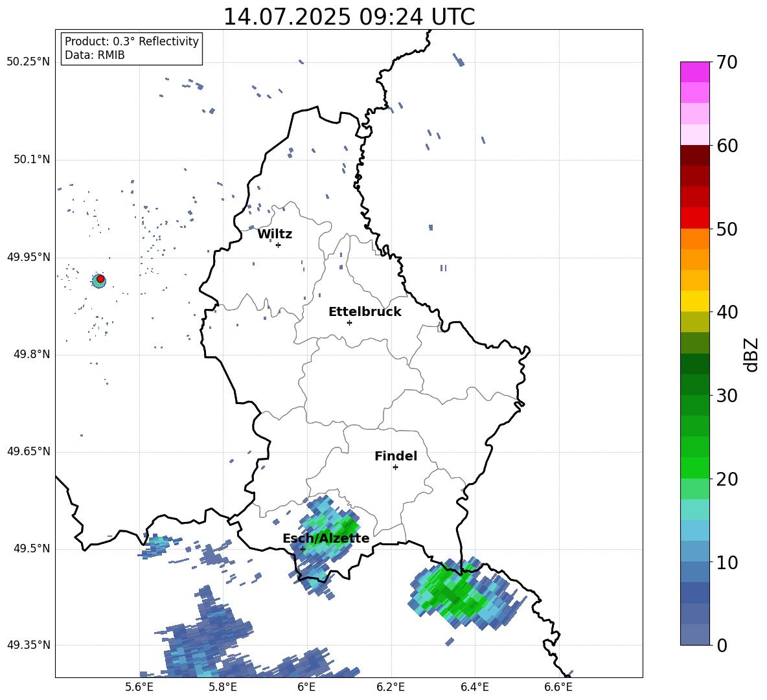Click the colorbar tick value 30

coord(727,395)
